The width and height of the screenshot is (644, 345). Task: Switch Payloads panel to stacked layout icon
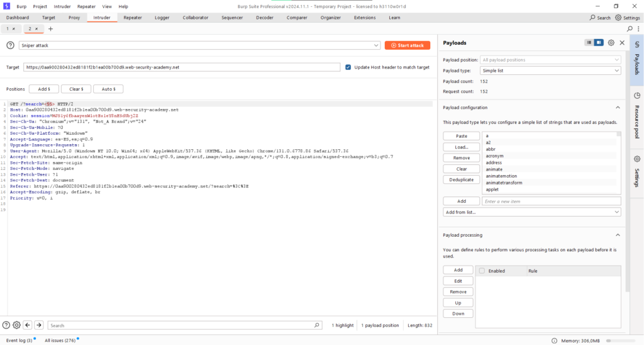tap(589, 43)
